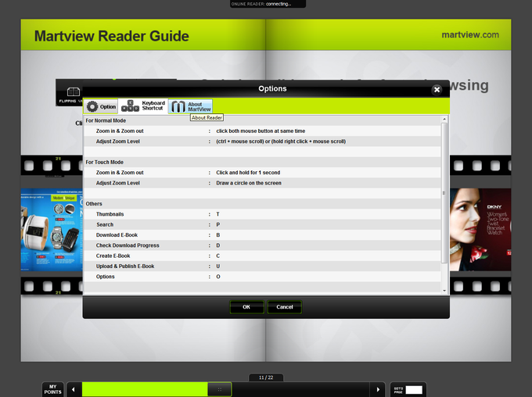The width and height of the screenshot is (532, 397).
Task: Click the 'Options' dialog title
Action: [x=272, y=88]
